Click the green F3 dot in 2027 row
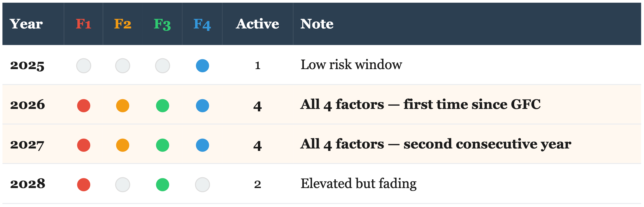The height and width of the screenshot is (207, 644). point(163,145)
